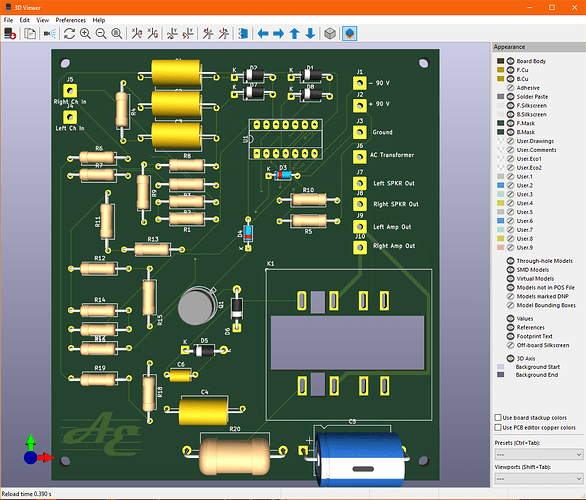Open the Presets dropdown
Viewport: 586px width, 500px height.
pos(539,454)
